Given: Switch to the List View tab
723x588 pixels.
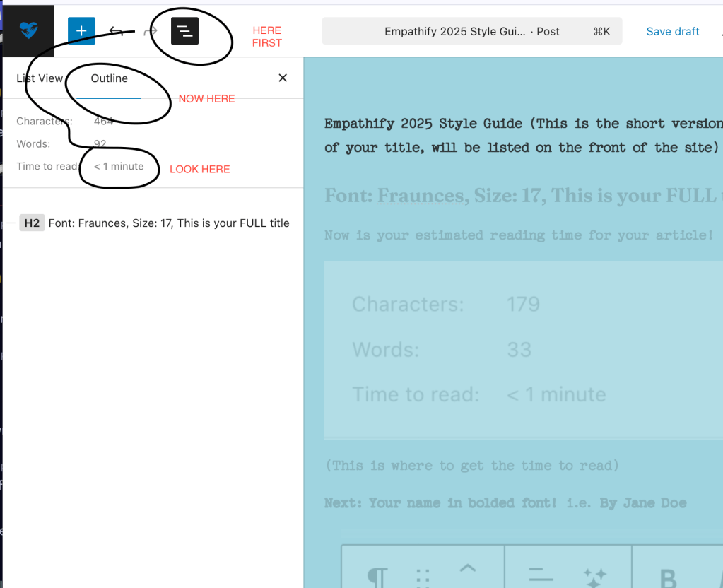Looking at the screenshot, I should [40, 78].
